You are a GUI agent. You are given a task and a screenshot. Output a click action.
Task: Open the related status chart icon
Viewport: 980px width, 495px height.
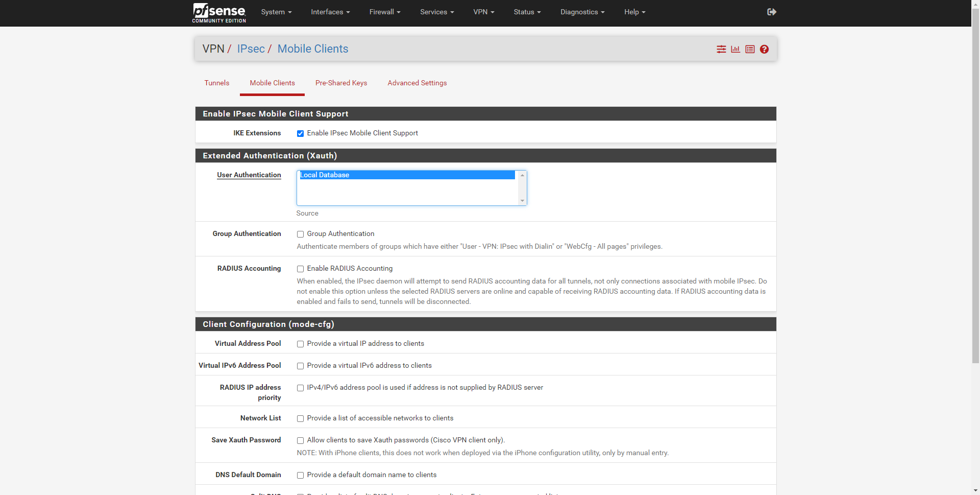click(736, 49)
